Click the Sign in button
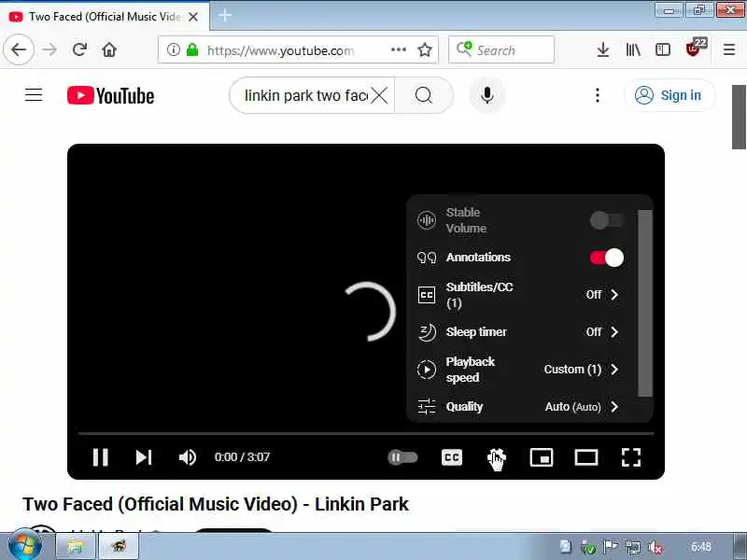This screenshot has width=747, height=560. click(669, 95)
